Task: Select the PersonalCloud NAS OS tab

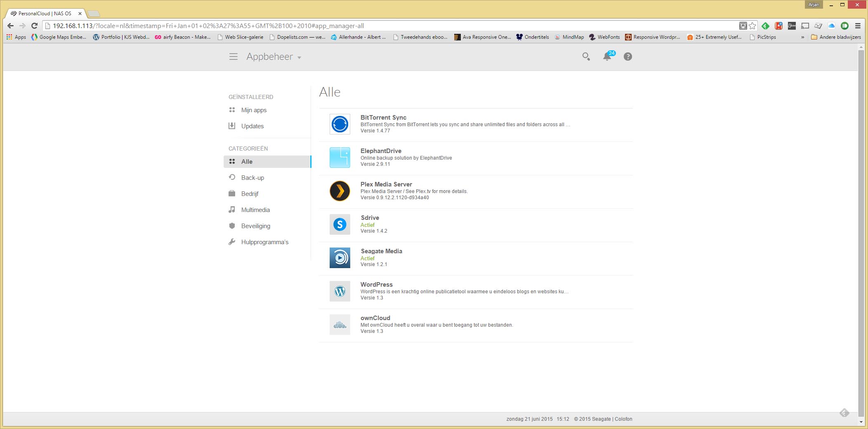Action: point(45,14)
